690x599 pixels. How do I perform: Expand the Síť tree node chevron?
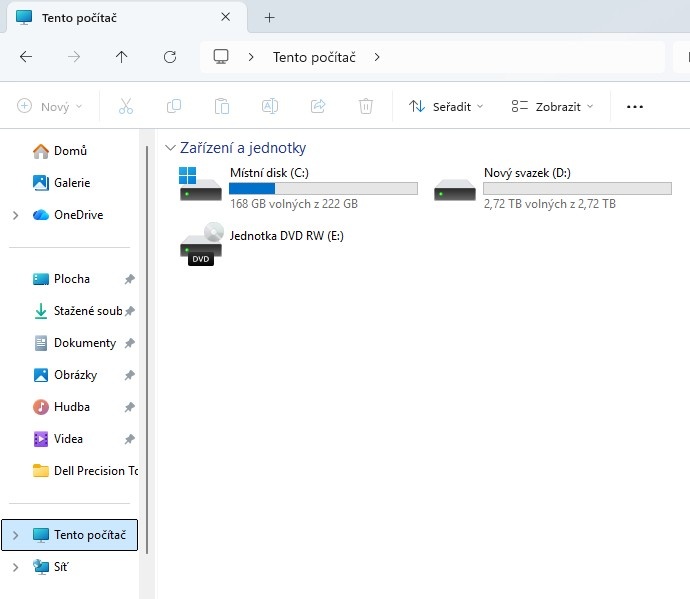[15, 567]
